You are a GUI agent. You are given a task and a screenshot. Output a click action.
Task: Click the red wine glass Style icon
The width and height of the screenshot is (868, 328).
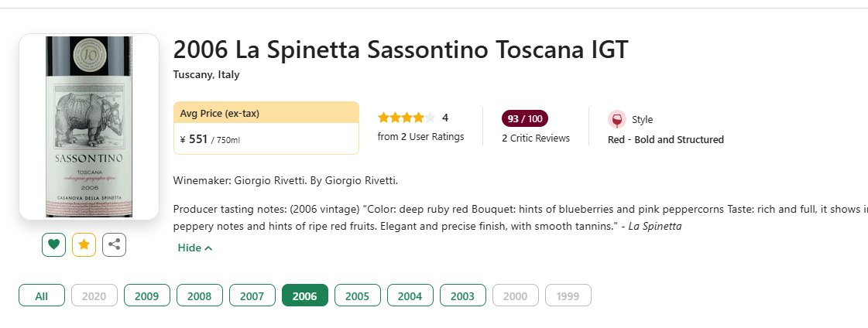[x=616, y=119]
